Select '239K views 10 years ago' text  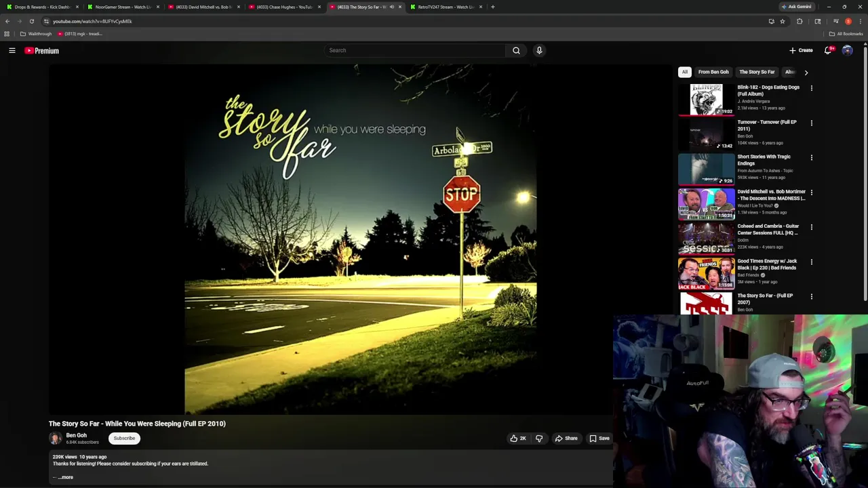coord(79,457)
